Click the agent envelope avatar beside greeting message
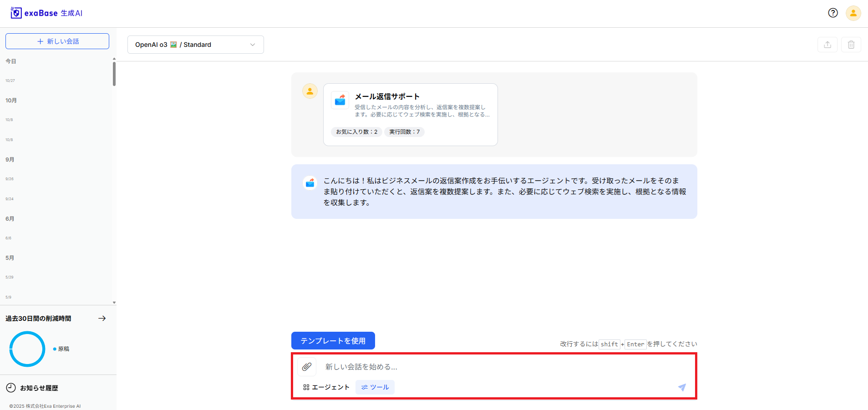Viewport: 868px width, 410px height. coord(310,183)
